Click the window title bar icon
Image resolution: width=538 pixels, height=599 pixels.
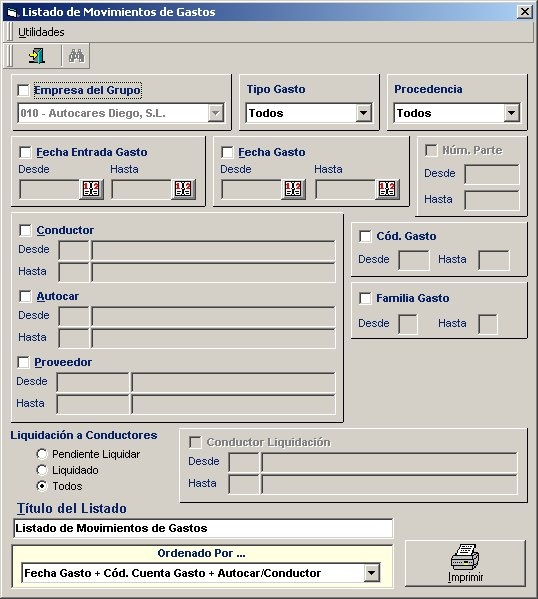click(12, 13)
